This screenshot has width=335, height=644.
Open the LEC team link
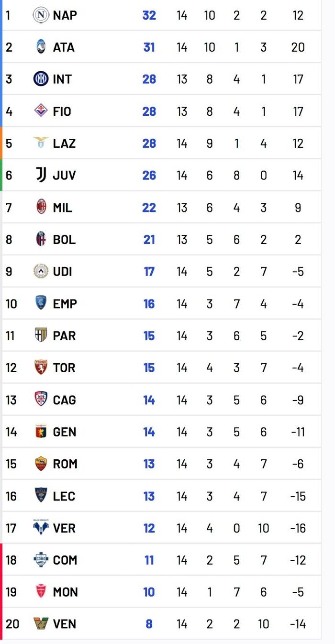pyautogui.click(x=64, y=496)
